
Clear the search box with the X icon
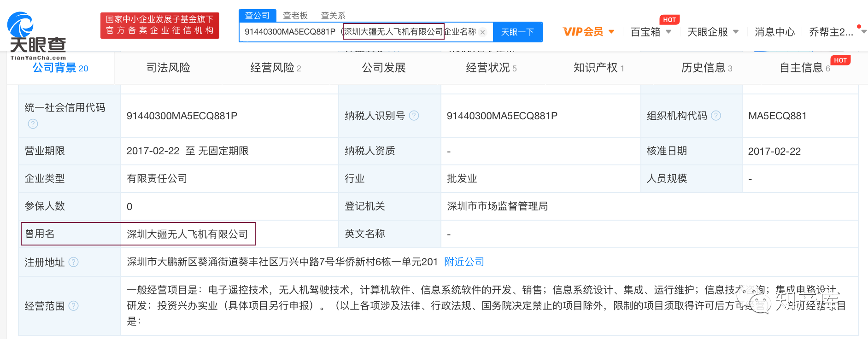482,32
